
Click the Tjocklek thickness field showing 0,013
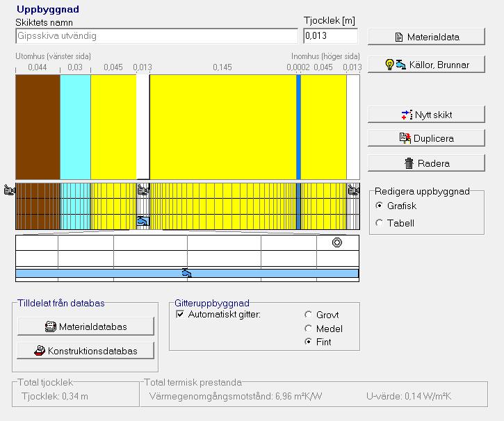click(x=330, y=35)
